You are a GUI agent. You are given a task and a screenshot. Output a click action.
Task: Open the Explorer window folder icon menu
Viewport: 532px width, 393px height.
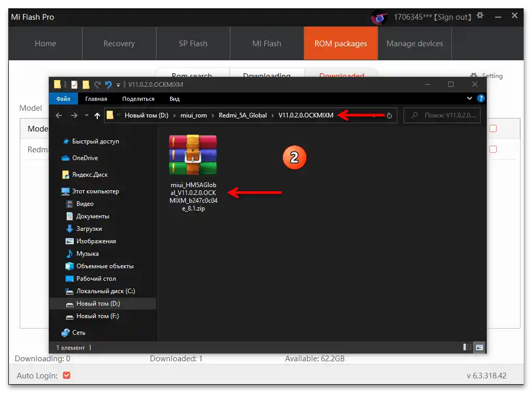[x=57, y=84]
